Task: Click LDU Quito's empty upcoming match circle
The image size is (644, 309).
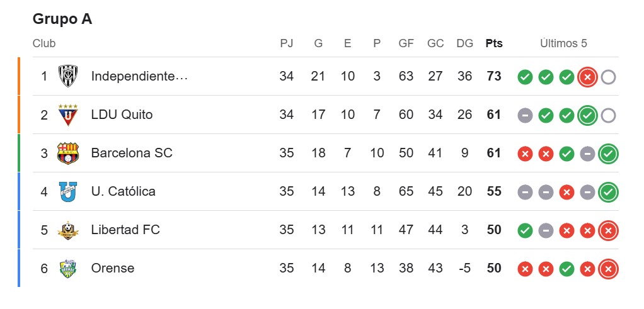Action: tap(608, 115)
